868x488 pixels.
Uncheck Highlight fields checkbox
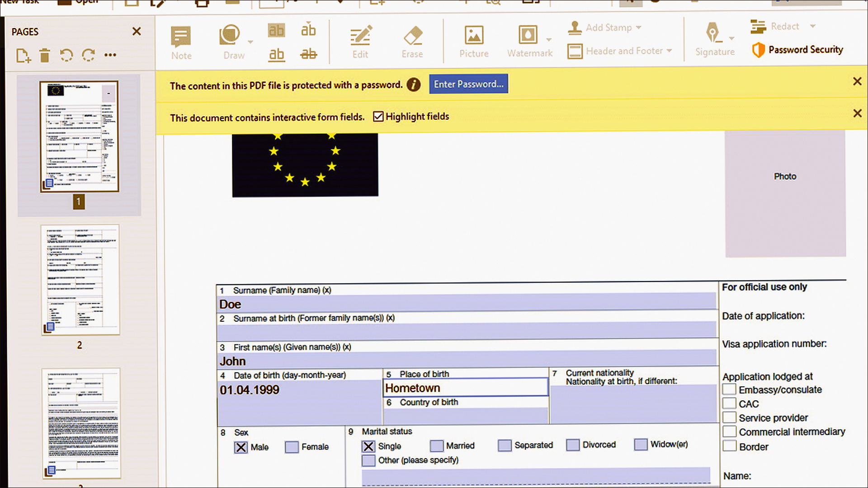tap(378, 117)
